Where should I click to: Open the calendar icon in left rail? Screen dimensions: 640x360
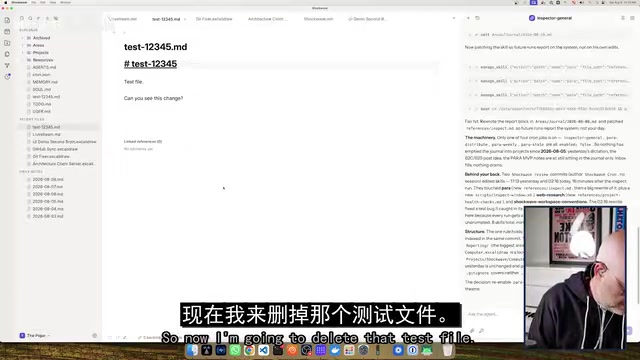point(7,31)
